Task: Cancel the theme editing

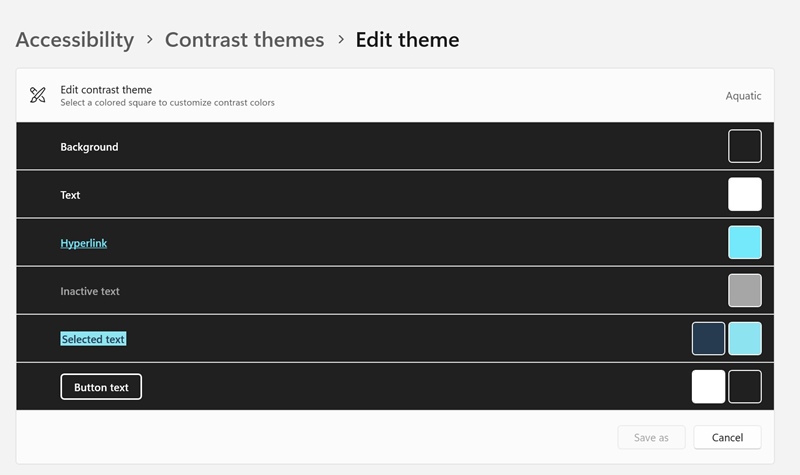Action: click(727, 437)
